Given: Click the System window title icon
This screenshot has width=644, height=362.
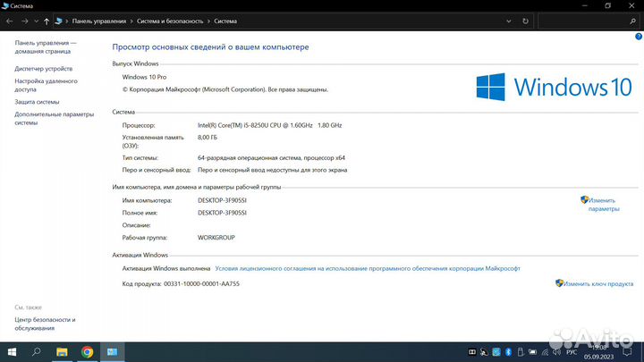Looking at the screenshot, I should (5, 5).
